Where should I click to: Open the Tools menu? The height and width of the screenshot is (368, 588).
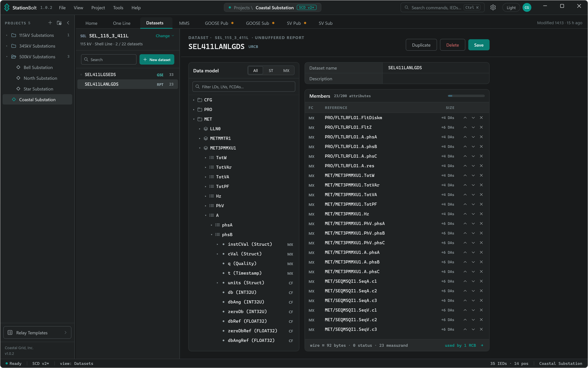click(x=118, y=8)
